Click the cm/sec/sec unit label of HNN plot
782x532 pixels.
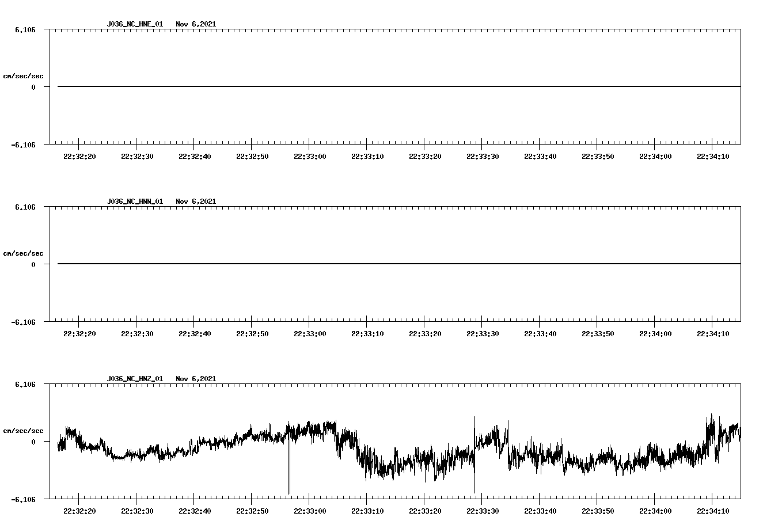(x=23, y=253)
